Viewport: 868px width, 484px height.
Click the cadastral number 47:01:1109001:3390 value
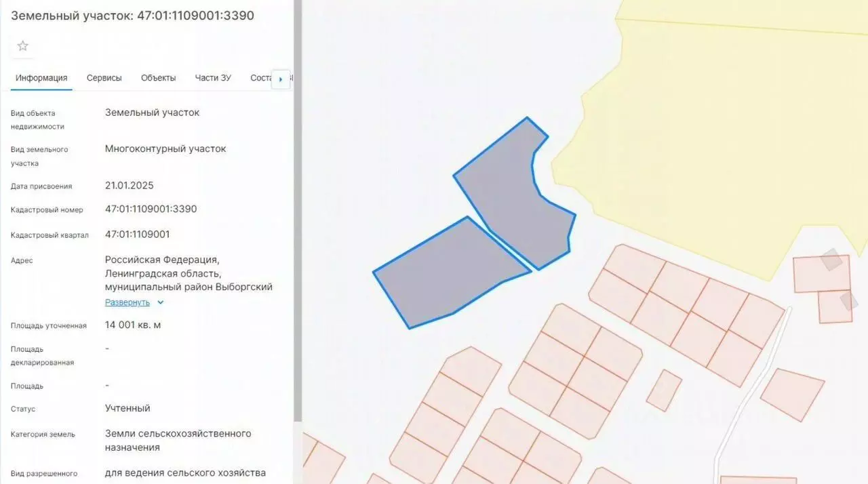click(151, 209)
